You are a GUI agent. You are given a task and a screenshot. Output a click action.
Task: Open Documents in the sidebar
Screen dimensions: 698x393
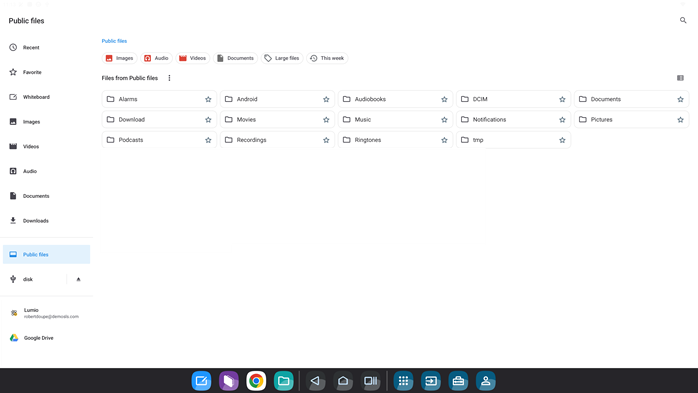[x=46, y=196]
